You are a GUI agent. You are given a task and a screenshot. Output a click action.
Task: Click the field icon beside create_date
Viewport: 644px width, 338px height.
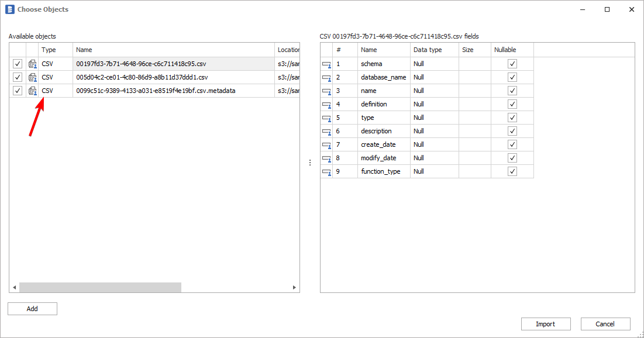(327, 144)
